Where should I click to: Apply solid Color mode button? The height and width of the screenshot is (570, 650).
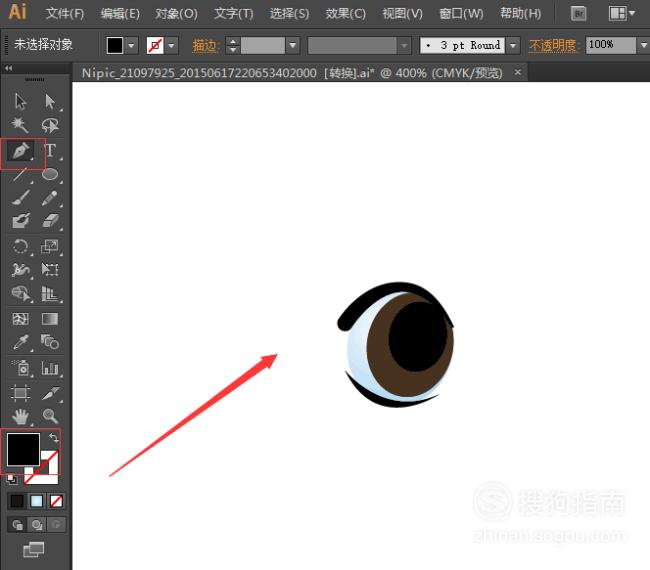click(17, 501)
